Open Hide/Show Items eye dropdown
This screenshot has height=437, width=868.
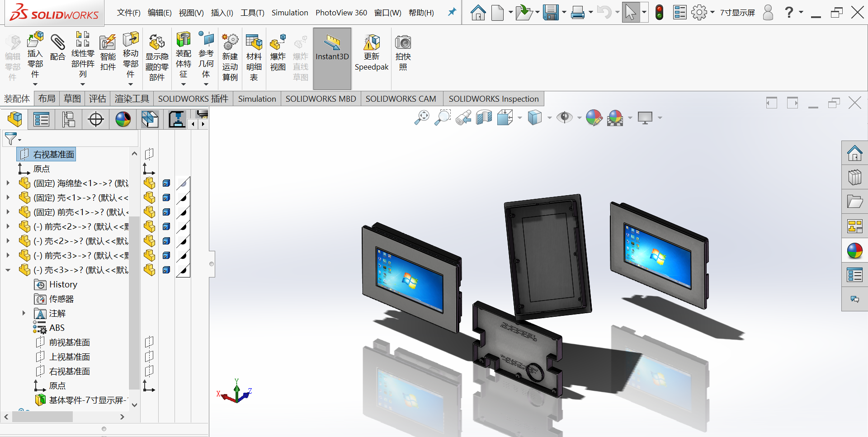tap(579, 118)
